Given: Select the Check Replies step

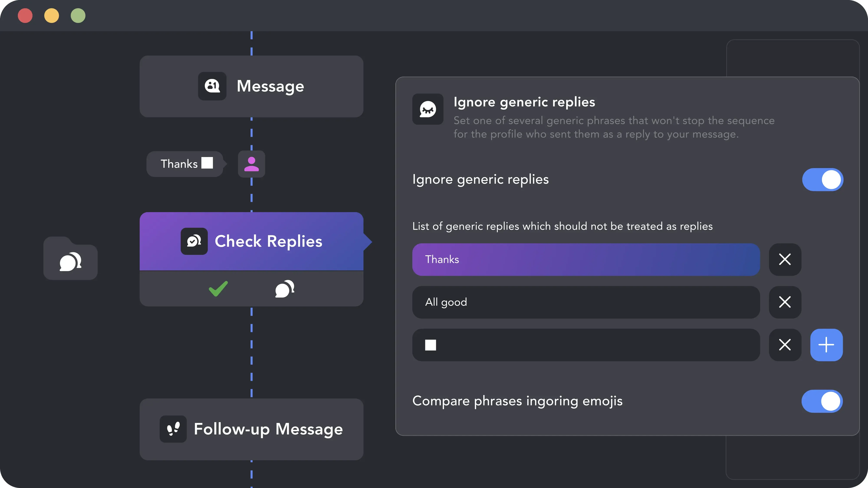Looking at the screenshot, I should (x=251, y=241).
